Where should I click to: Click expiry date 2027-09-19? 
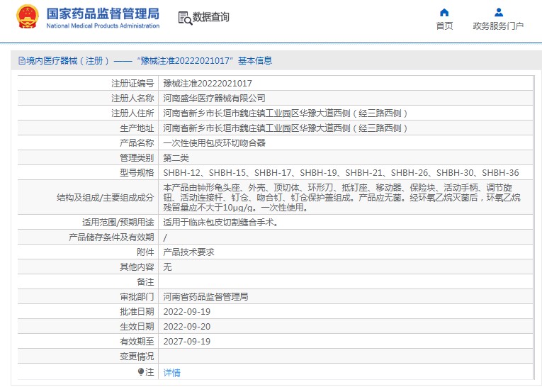click(x=186, y=342)
